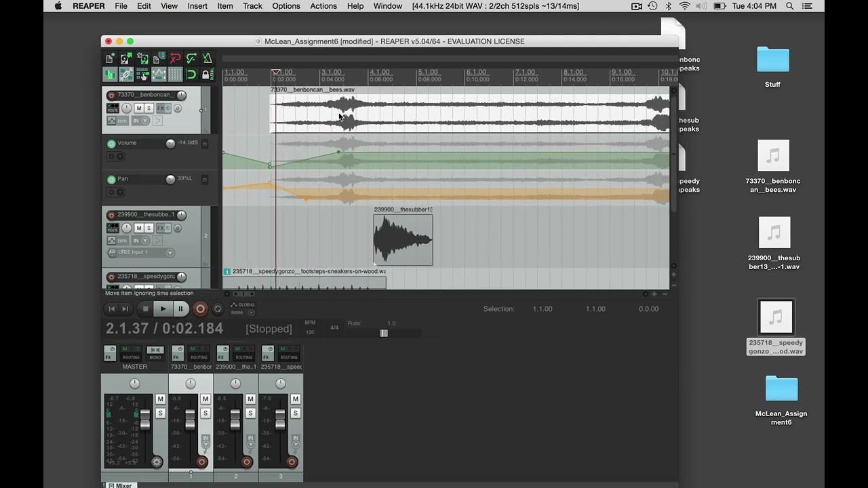Toggle MASTER MONO button in mixer
Image resolution: width=868 pixels, height=488 pixels.
point(155,354)
